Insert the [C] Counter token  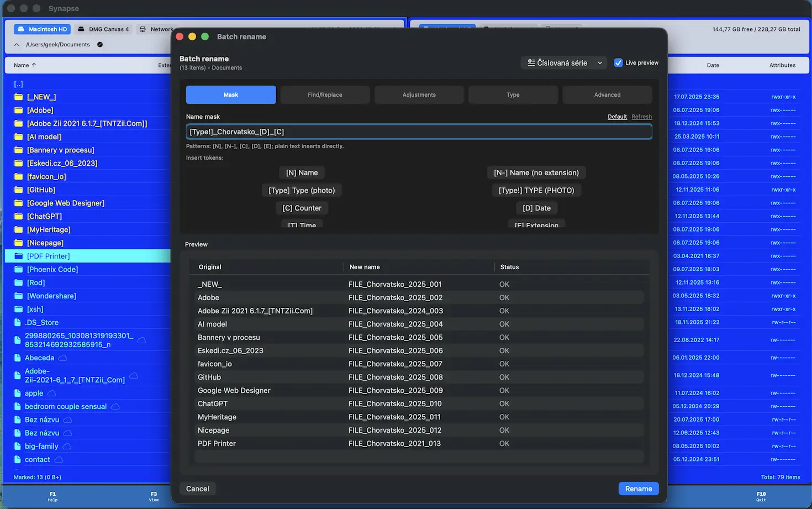tap(302, 208)
